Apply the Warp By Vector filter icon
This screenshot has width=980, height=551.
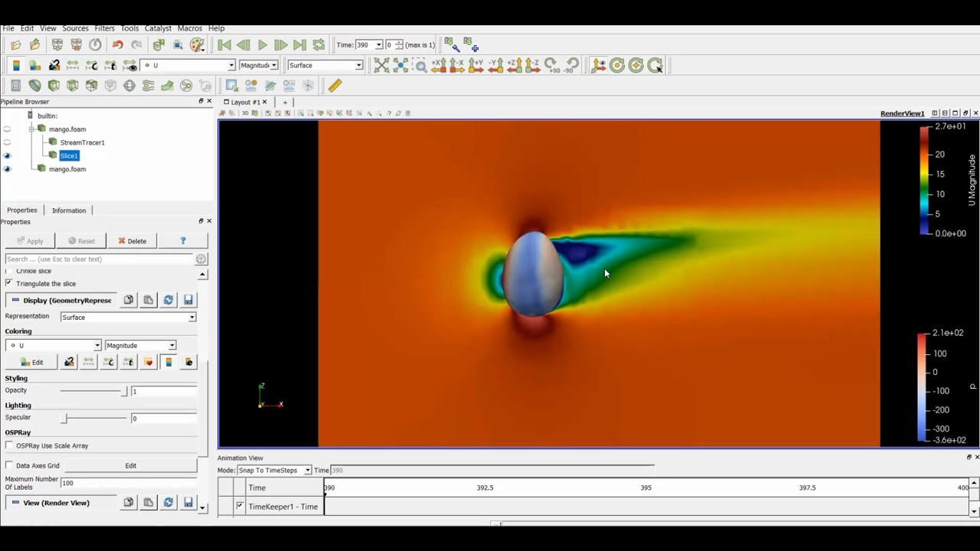pos(167,86)
